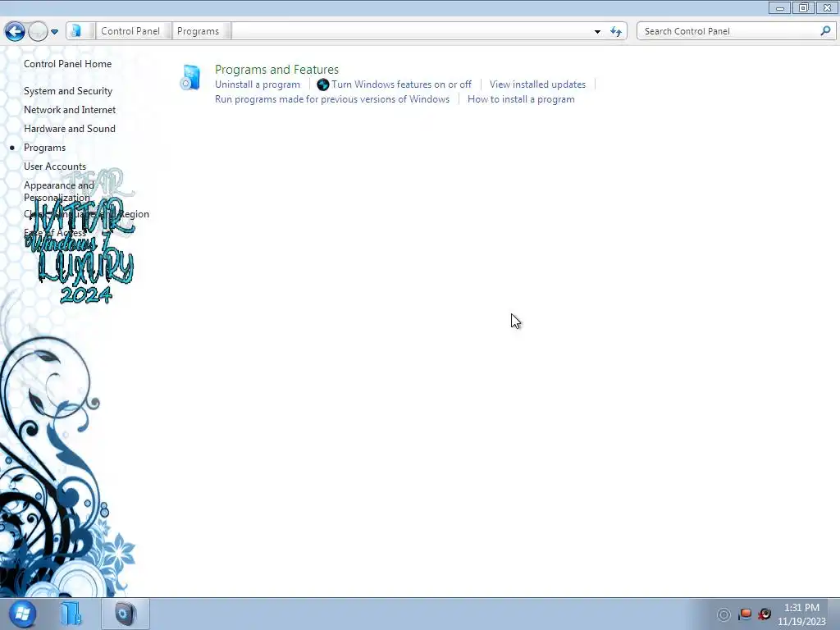The image size is (840, 630).
Task: Open Turn Windows features on or off
Action: coord(401,84)
